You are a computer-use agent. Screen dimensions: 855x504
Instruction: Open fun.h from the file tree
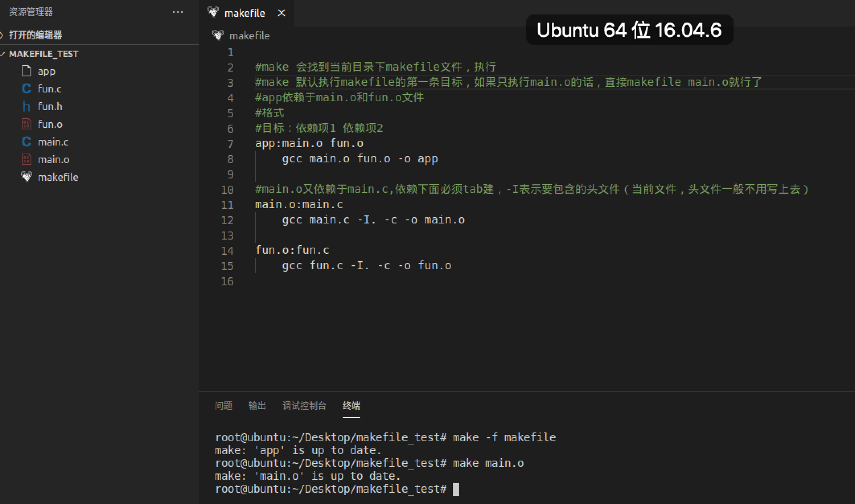(x=50, y=107)
